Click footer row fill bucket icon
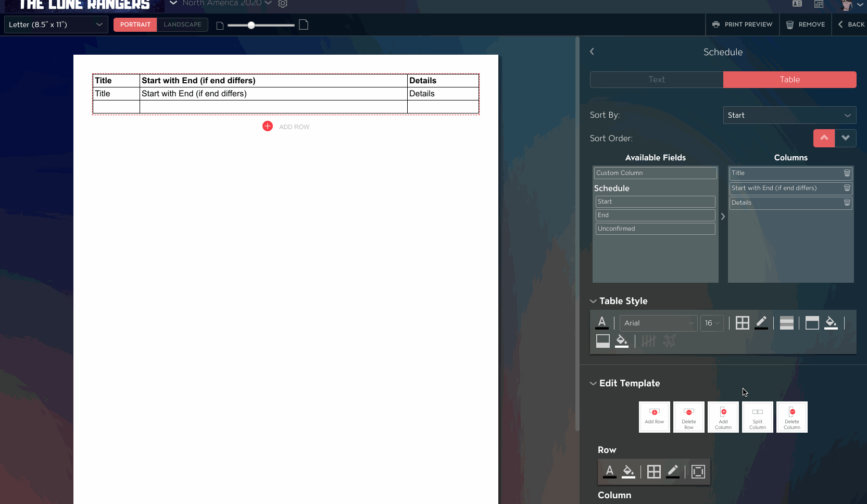This screenshot has height=504, width=867. coord(622,341)
